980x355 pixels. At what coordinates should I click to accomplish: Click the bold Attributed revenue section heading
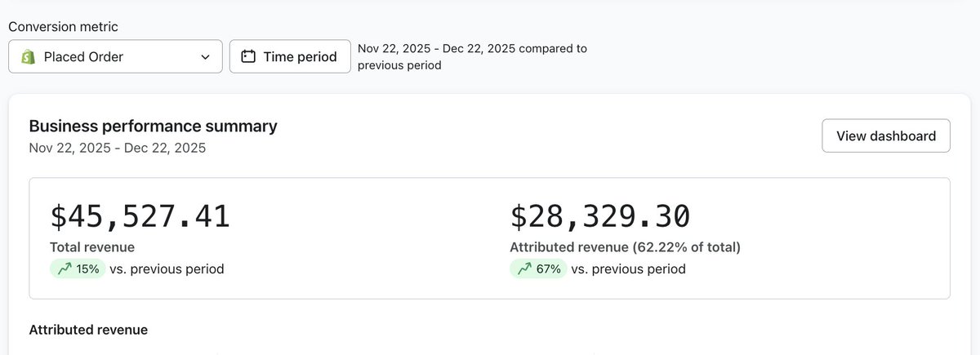point(88,330)
